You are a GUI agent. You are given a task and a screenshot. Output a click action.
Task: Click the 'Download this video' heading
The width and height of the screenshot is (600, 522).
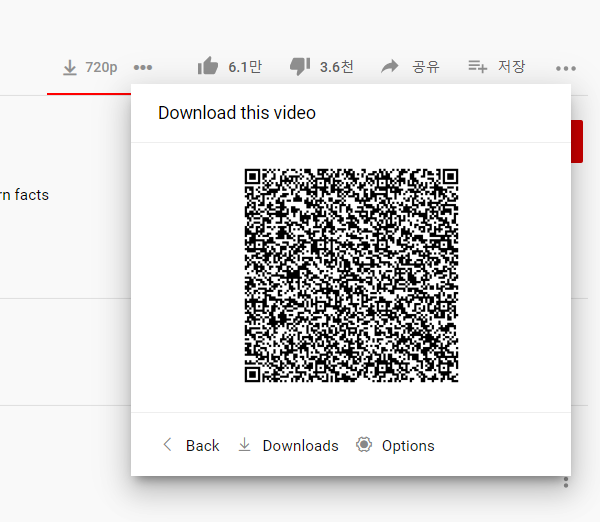pyautogui.click(x=237, y=113)
